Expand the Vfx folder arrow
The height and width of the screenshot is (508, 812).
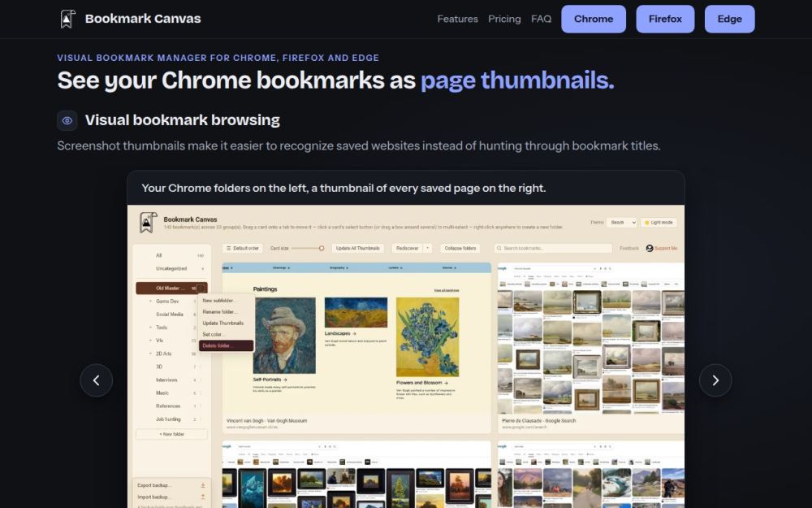(x=151, y=341)
